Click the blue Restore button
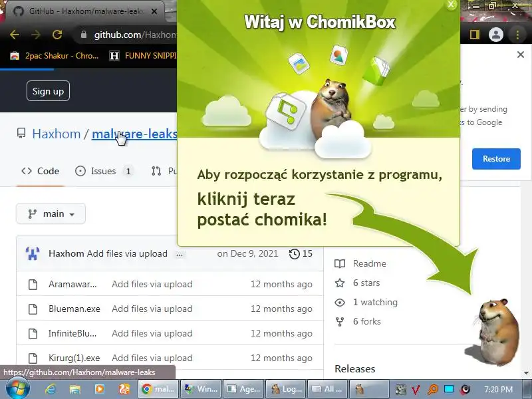The image size is (532, 399). pyautogui.click(x=496, y=159)
